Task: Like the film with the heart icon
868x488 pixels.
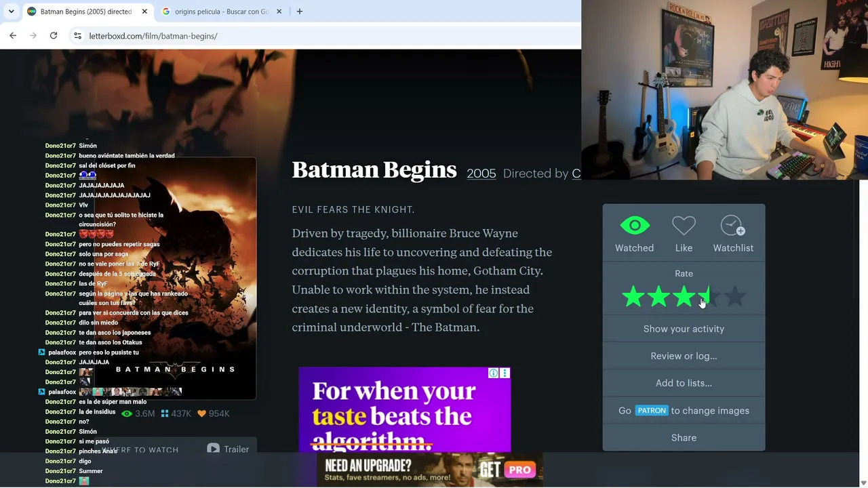Action: click(x=684, y=226)
